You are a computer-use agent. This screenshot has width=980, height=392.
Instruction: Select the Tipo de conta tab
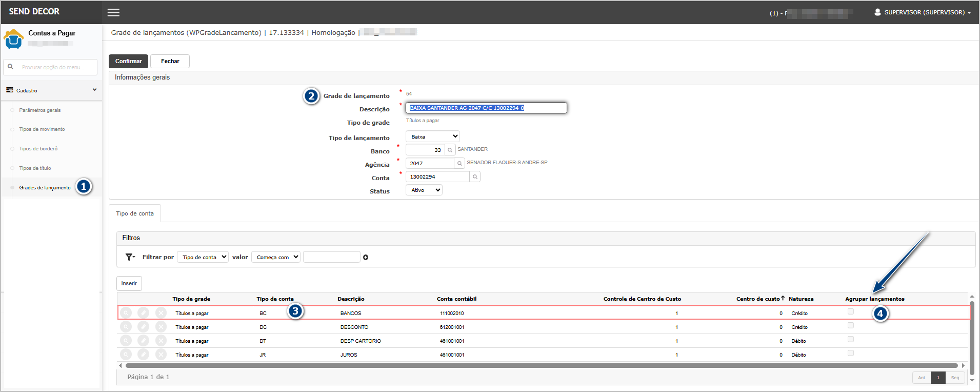135,213
